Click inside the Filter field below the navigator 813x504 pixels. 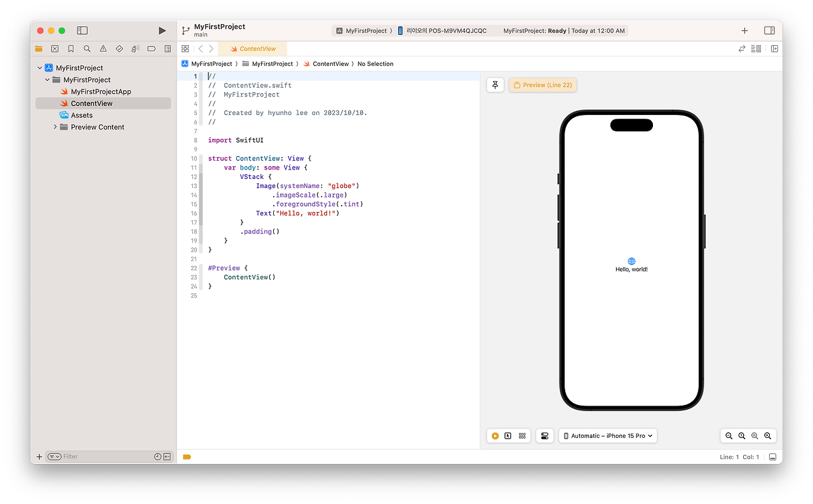pyautogui.click(x=76, y=456)
